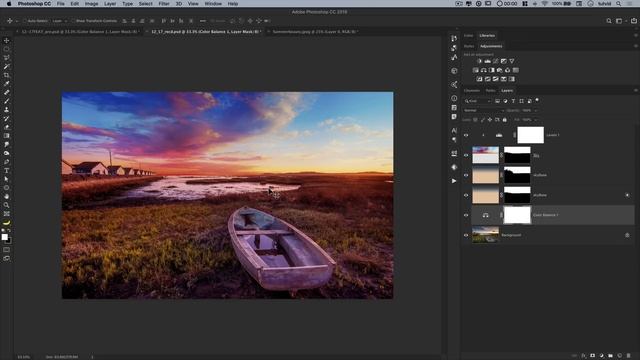This screenshot has height=360, width=640.
Task: Open the Layers panel options menu
Action: point(636,91)
